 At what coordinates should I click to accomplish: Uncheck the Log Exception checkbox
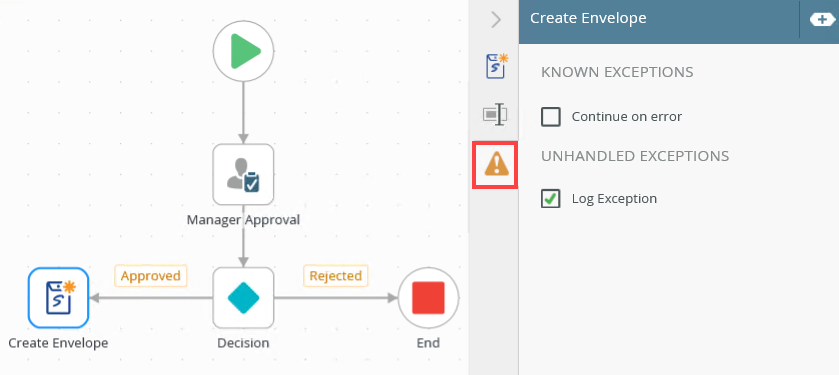click(551, 198)
